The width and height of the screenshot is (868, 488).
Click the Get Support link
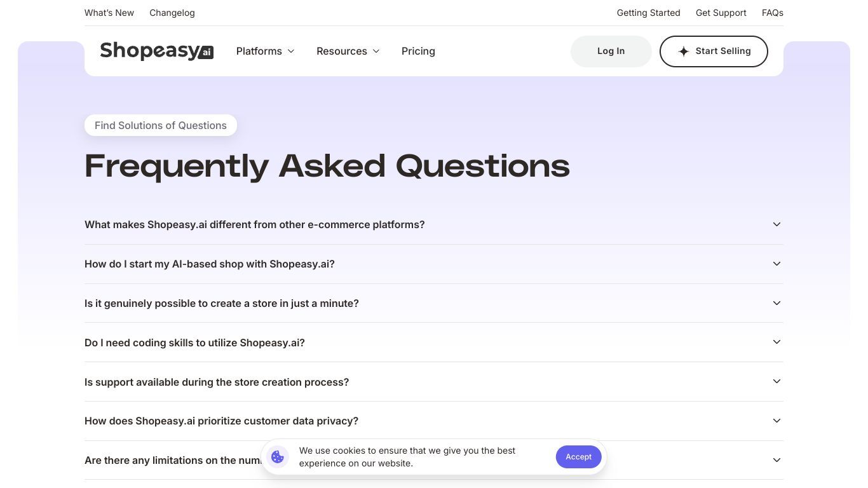pos(721,13)
